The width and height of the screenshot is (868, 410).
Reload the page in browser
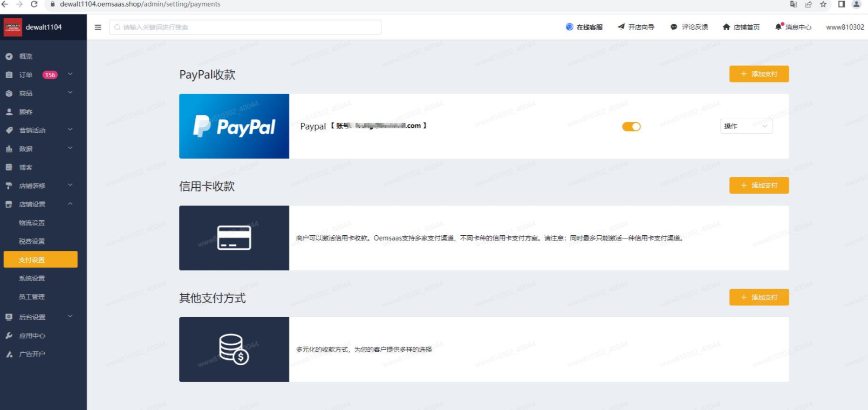pyautogui.click(x=34, y=4)
